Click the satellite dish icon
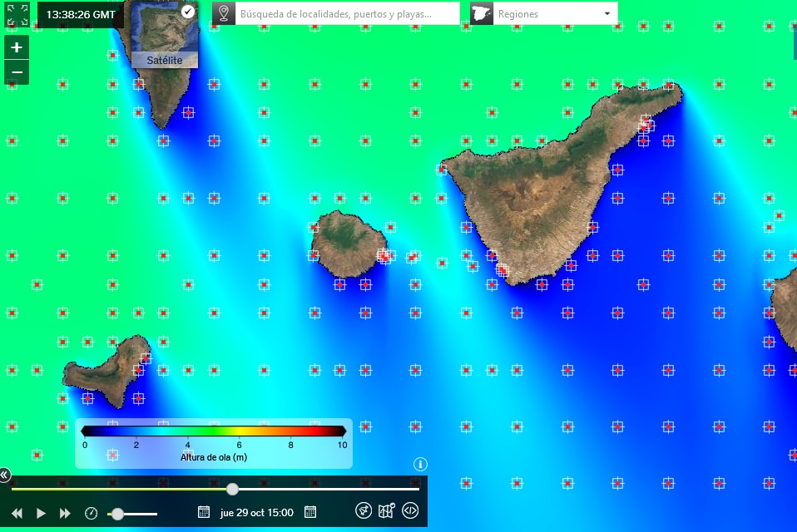Image resolution: width=797 pixels, height=532 pixels. coord(363,510)
